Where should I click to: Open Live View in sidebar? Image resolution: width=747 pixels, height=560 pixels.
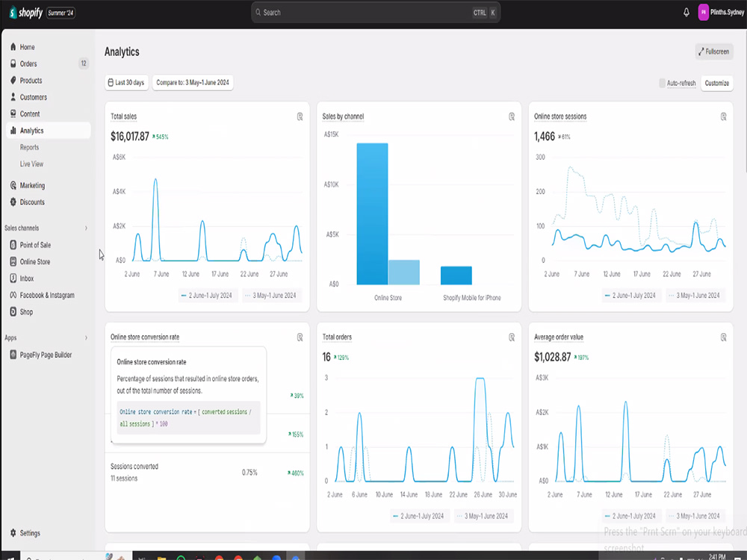click(31, 164)
